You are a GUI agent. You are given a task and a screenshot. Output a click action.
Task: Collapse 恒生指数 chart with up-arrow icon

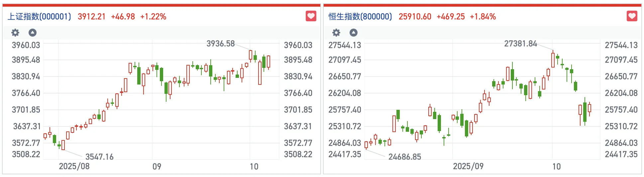(354, 33)
